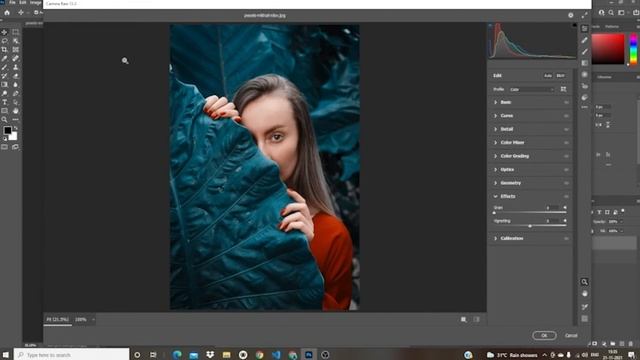The width and height of the screenshot is (640, 360).
Task: Collapse the Effects panel
Action: coord(496,197)
